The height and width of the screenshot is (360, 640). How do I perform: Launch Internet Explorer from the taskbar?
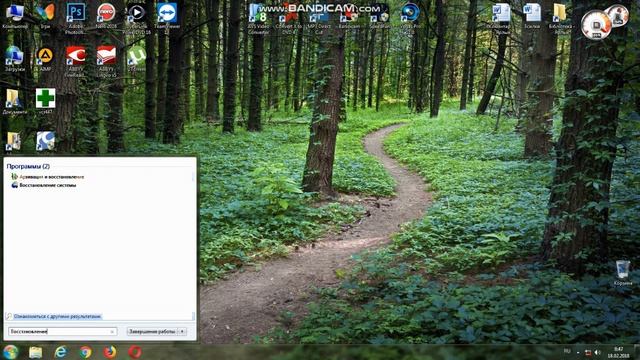[61, 352]
